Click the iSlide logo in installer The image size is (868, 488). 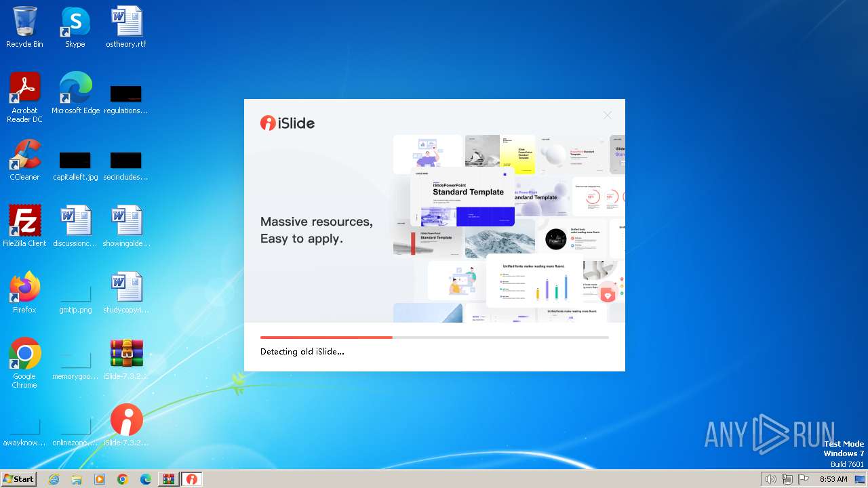[x=288, y=123]
